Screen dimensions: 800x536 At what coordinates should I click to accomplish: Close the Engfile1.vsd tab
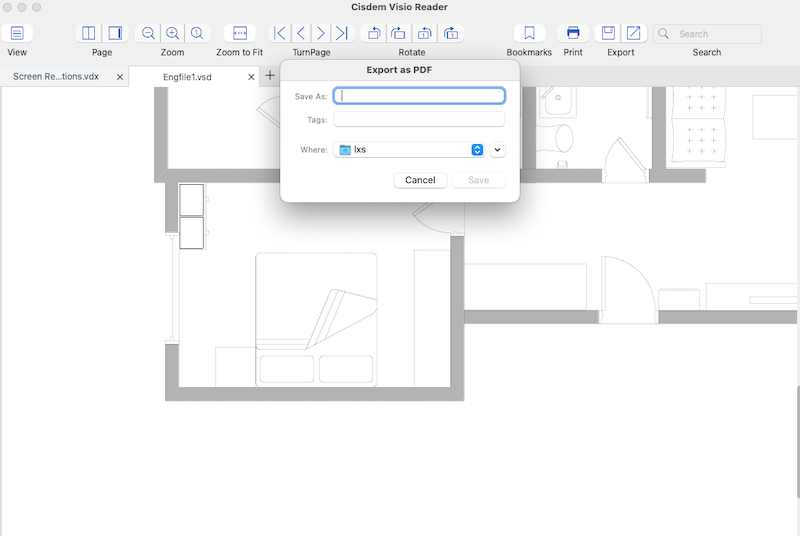click(251, 77)
